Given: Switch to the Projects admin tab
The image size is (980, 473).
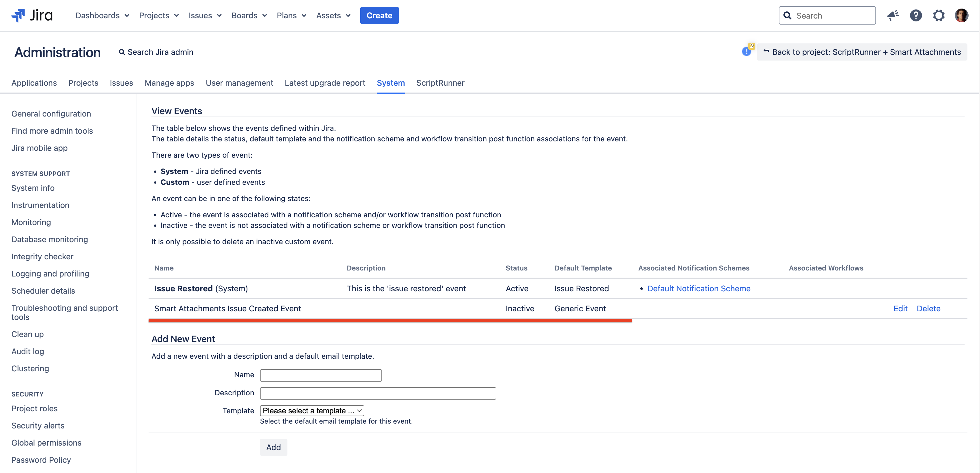Looking at the screenshot, I should [x=83, y=83].
